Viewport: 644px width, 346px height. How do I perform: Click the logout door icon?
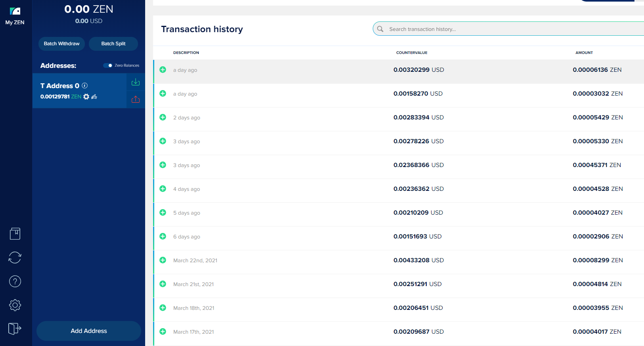(x=15, y=329)
